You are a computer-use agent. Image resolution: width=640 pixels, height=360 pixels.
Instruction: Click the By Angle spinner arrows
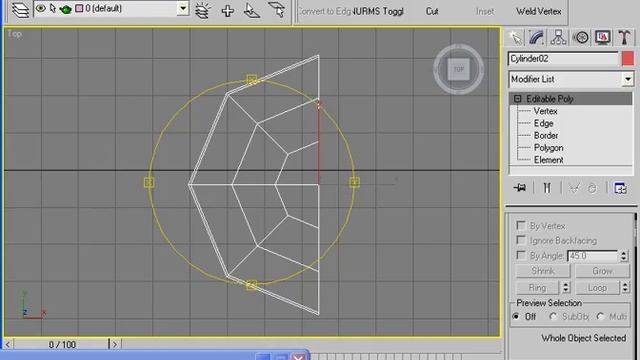click(623, 256)
